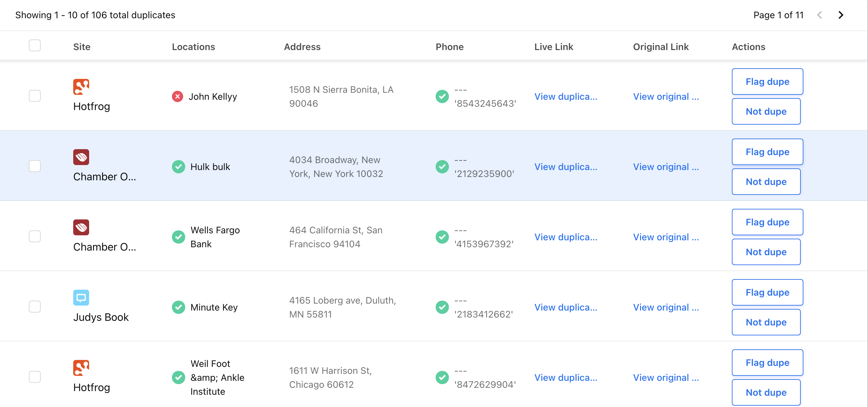Flag dupe for Weil Foot & Ankle listing

(x=767, y=363)
